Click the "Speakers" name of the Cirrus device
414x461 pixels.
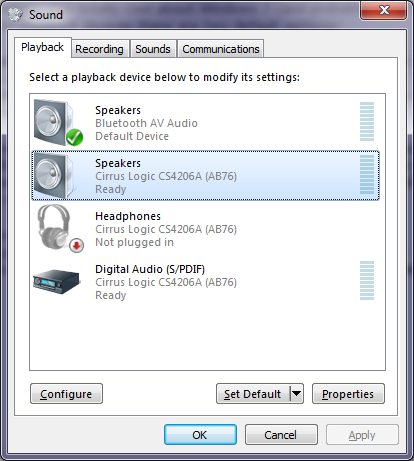(x=118, y=163)
